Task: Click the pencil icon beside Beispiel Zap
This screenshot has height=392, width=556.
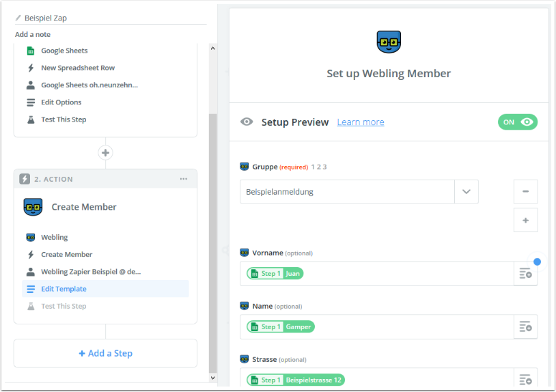Action: tap(18, 18)
